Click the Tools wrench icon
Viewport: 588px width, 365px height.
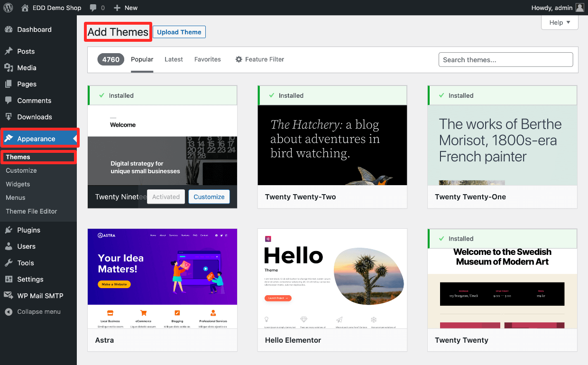coord(9,263)
